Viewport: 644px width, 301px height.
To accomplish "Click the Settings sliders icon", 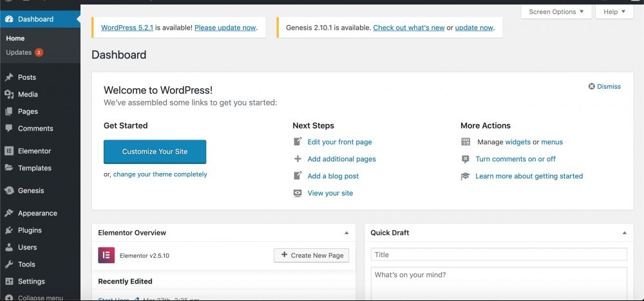I will click(9, 281).
